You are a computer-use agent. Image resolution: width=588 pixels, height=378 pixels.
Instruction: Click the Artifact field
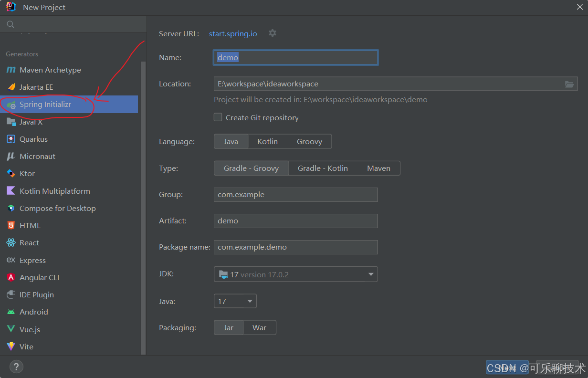tap(296, 221)
